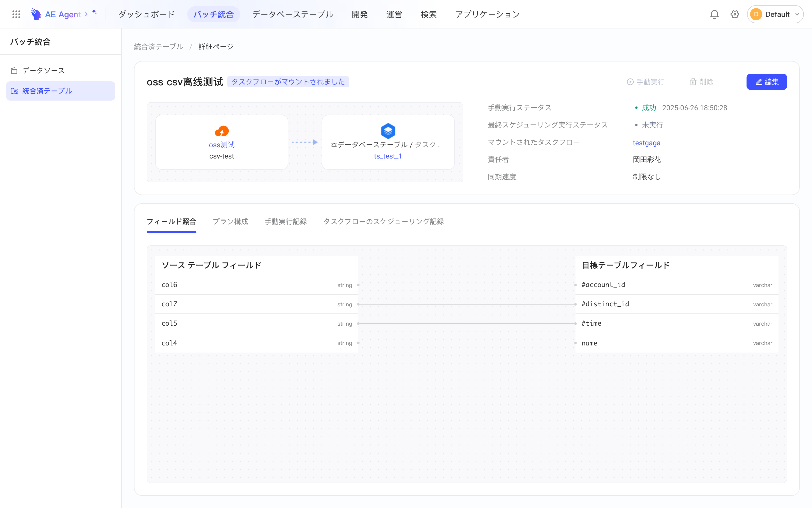Open the app launcher grid icon

16,14
